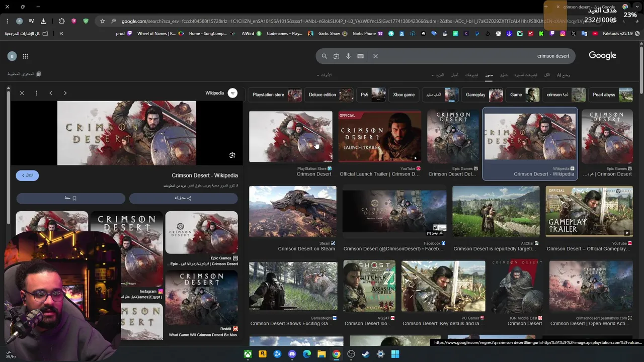Image resolution: width=644 pixels, height=362 pixels.
Task: Expand the search Tools dropdown
Action: pyautogui.click(x=325, y=75)
